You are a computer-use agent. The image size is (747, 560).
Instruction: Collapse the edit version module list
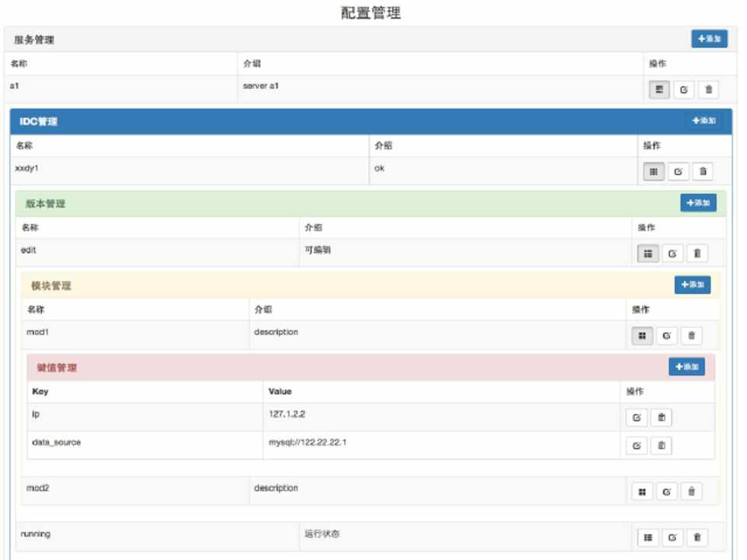click(648, 253)
